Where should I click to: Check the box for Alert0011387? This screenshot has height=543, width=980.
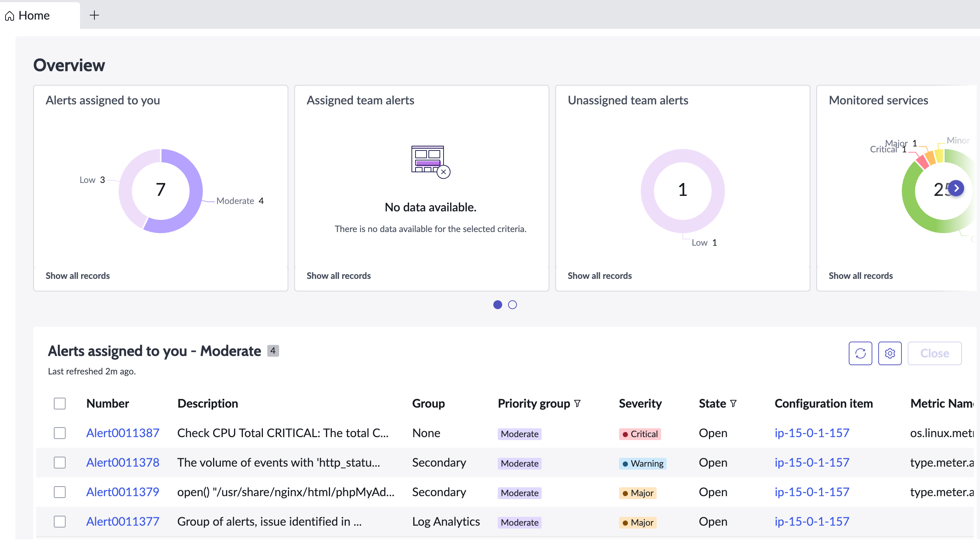(60, 433)
